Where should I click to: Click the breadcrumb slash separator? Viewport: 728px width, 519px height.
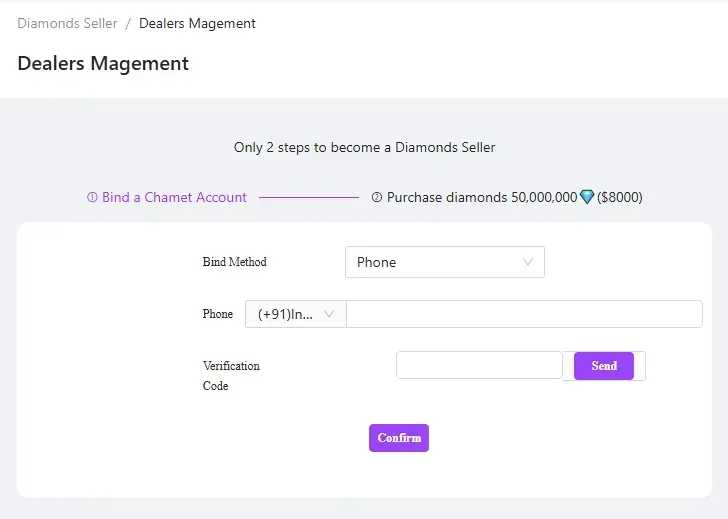128,23
